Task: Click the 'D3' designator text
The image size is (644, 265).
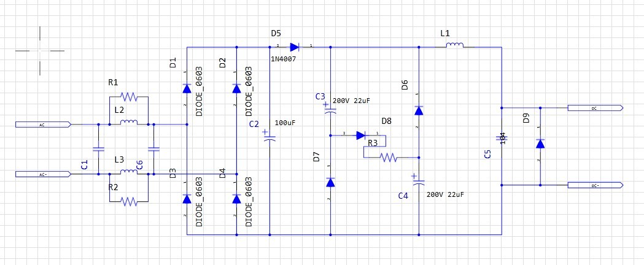Action: (173, 173)
